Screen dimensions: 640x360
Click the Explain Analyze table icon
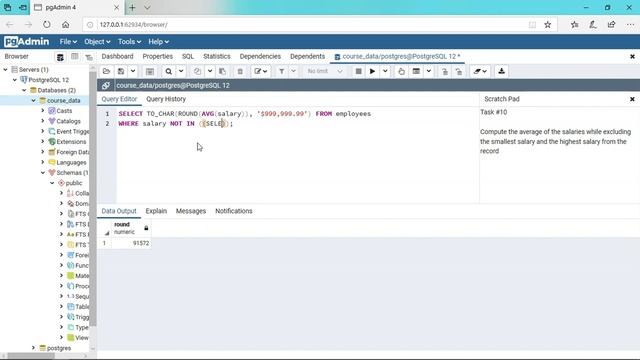tap(416, 71)
